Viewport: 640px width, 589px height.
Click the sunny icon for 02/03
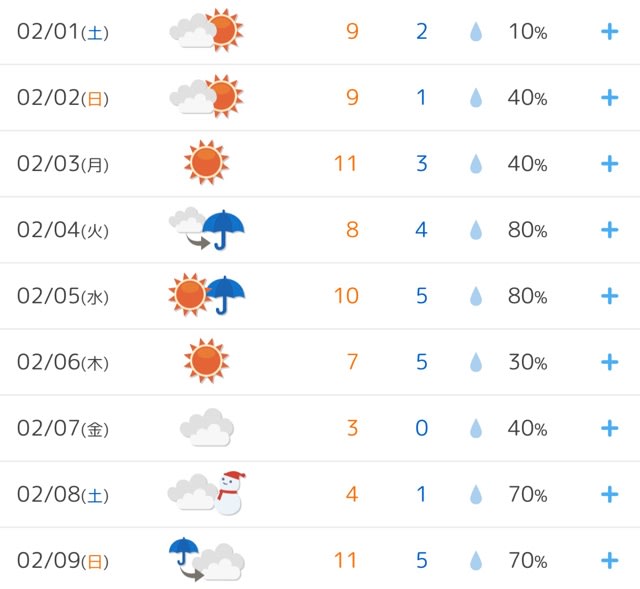207,162
